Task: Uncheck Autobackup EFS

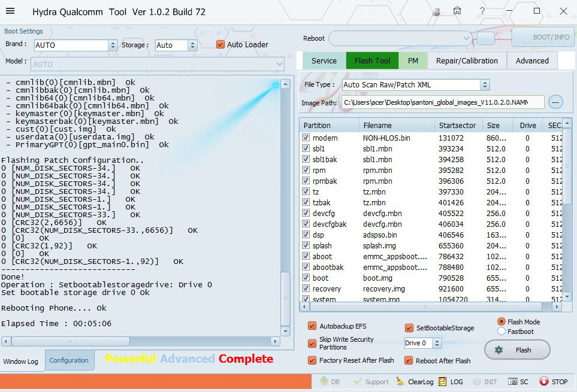Action: (x=312, y=326)
